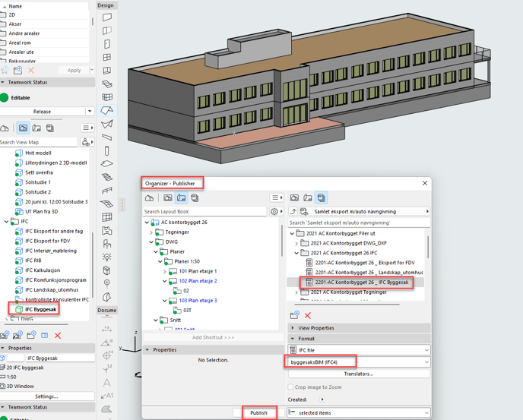Click in the Search Layout Book field

204,212
